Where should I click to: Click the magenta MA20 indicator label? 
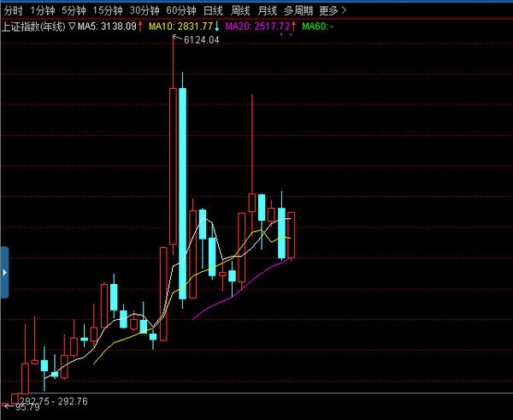tap(258, 27)
